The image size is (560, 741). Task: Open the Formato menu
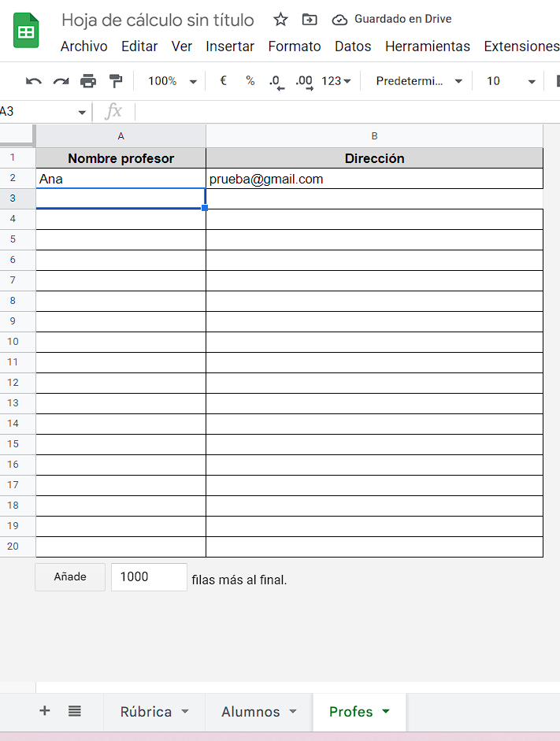point(295,46)
